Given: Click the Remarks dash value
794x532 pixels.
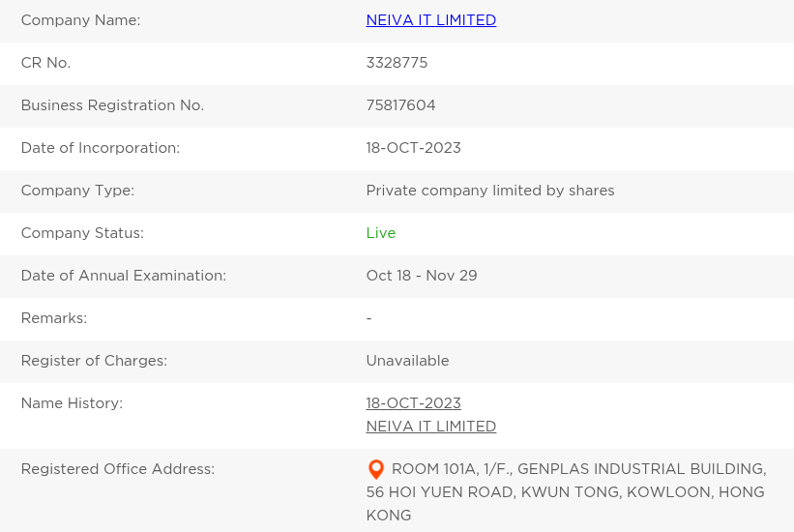Looking at the screenshot, I should coord(368,318).
